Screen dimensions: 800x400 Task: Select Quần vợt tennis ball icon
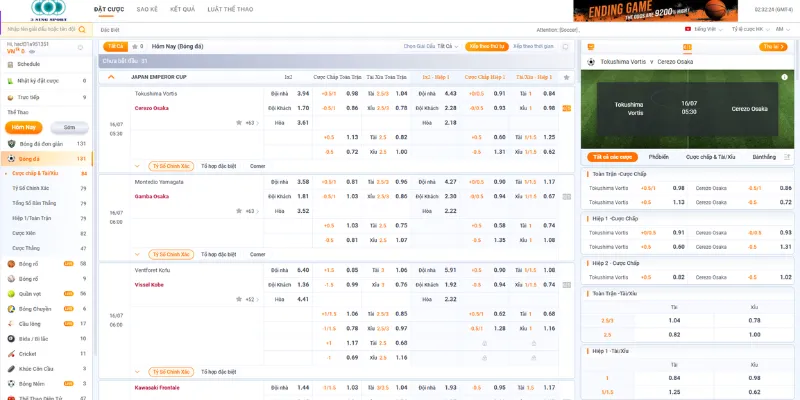(x=11, y=294)
